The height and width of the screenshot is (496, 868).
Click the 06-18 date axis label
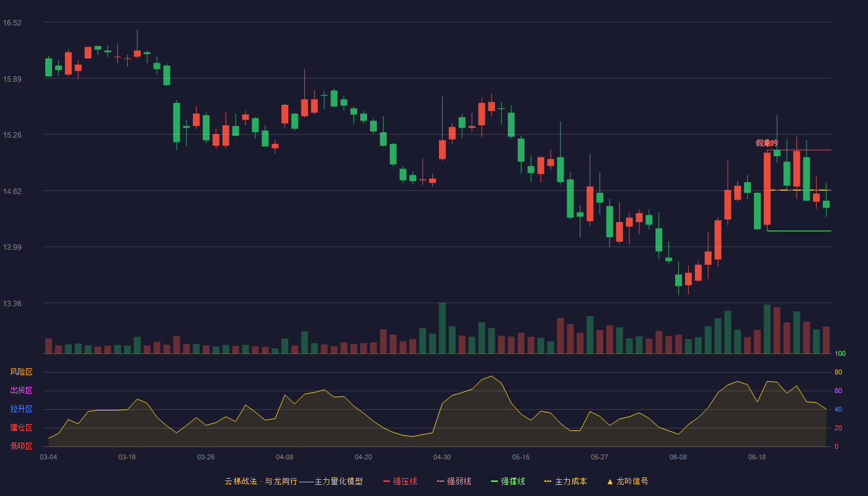(757, 457)
